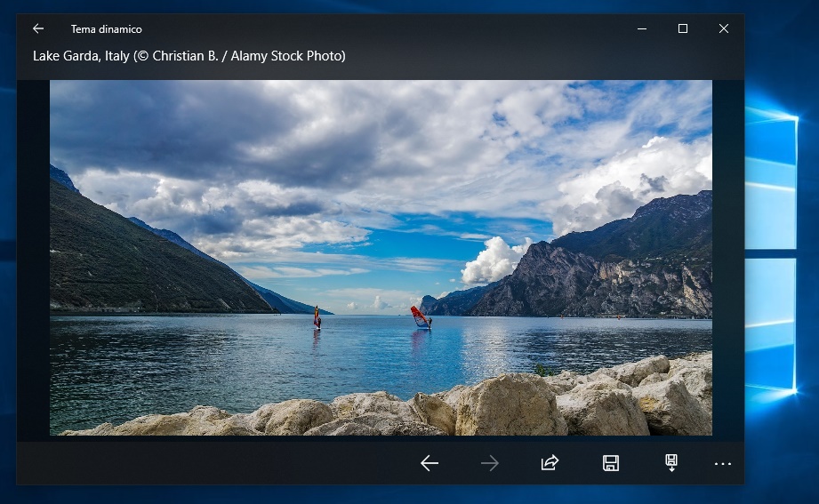The height and width of the screenshot is (504, 819).
Task: Open the more options ellipsis menu
Action: [x=722, y=464]
